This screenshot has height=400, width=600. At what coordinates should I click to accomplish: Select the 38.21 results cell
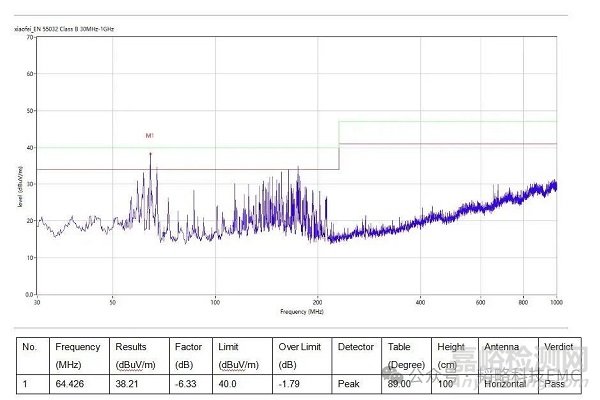coord(129,383)
